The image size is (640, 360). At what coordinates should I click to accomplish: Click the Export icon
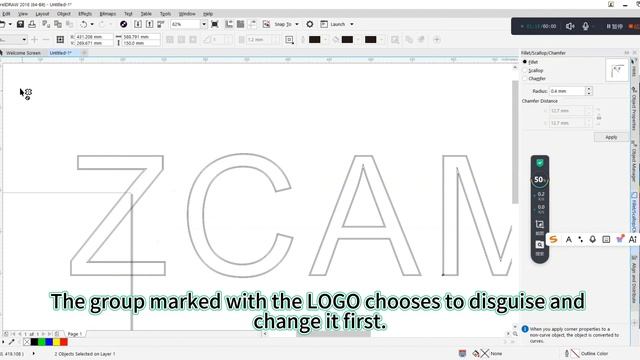(149, 24)
